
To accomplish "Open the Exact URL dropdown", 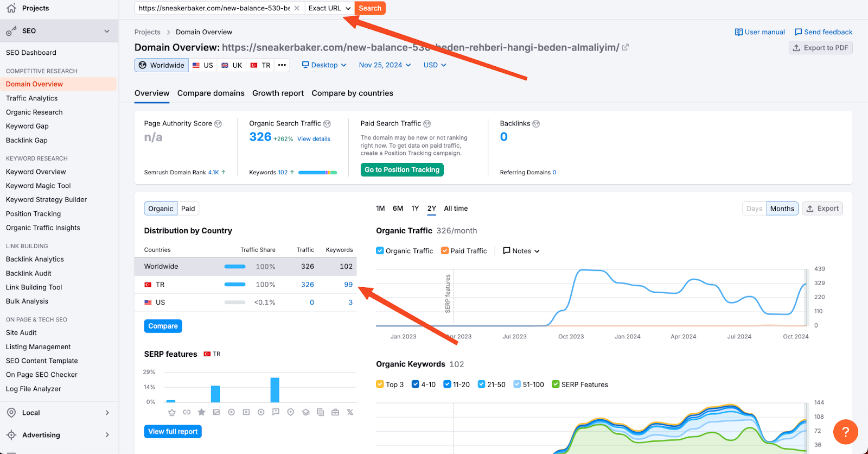I will pyautogui.click(x=329, y=8).
